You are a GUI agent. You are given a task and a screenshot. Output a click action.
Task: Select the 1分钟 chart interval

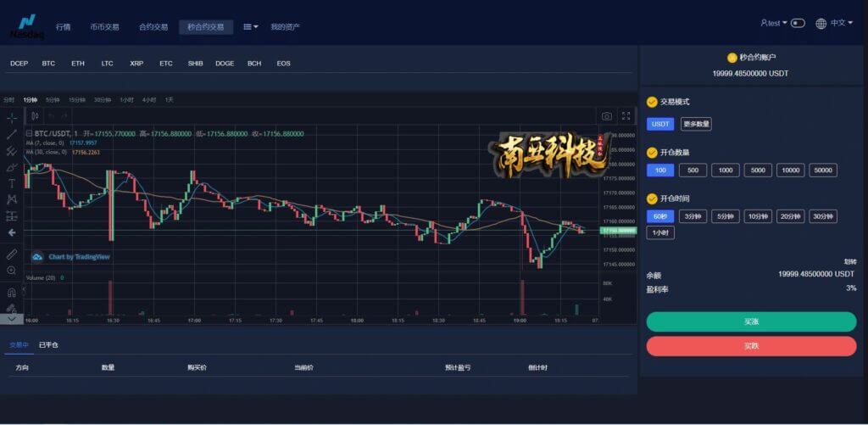click(x=31, y=100)
